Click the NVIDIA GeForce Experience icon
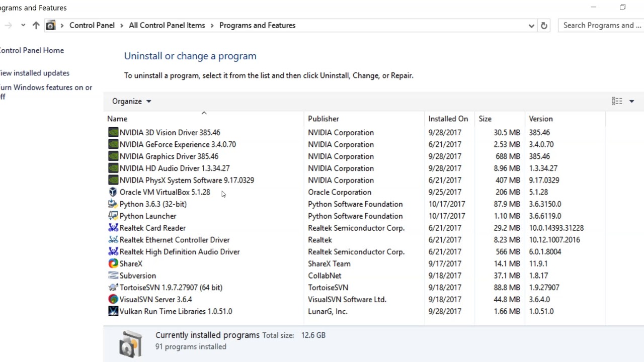644x362 pixels. point(113,144)
